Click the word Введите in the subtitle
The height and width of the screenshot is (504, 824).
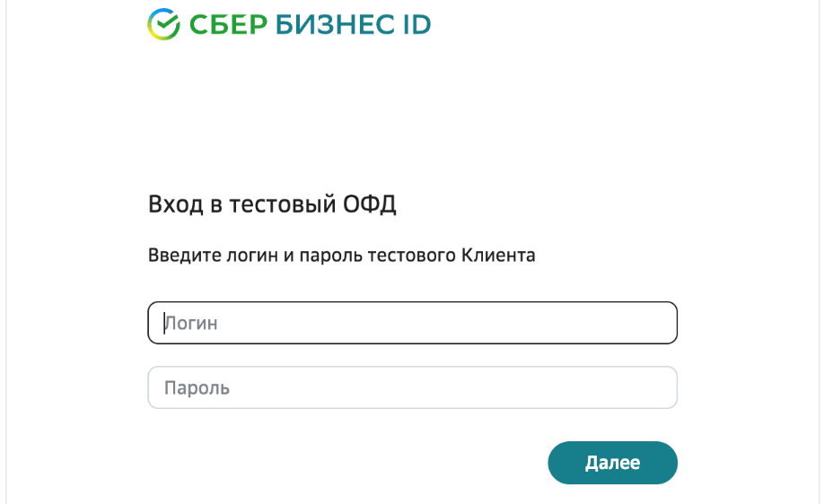tap(181, 256)
